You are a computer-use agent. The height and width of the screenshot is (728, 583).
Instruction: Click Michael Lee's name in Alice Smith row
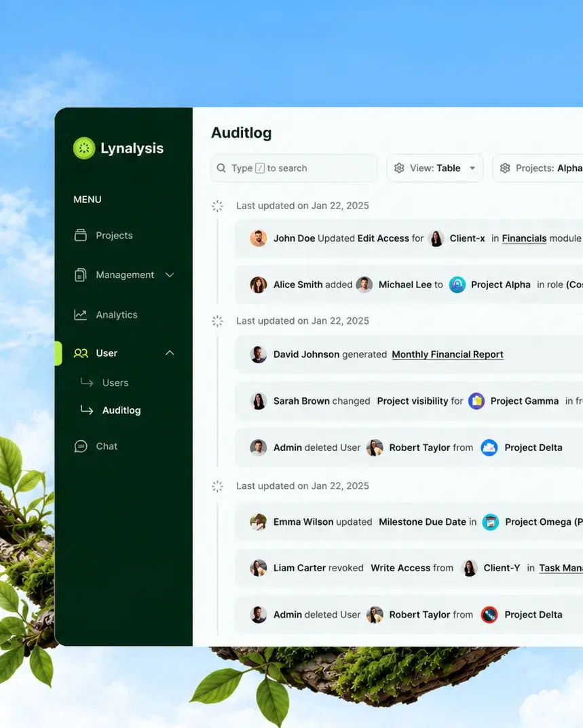click(405, 285)
